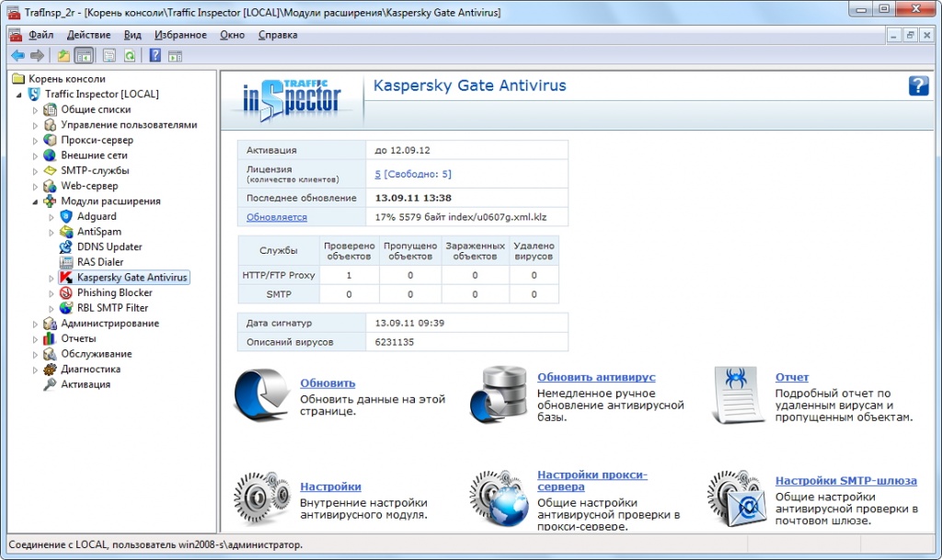Screen dimensions: 942x560
Task: Select the Phishing Blocker tree item
Action: tap(114, 293)
